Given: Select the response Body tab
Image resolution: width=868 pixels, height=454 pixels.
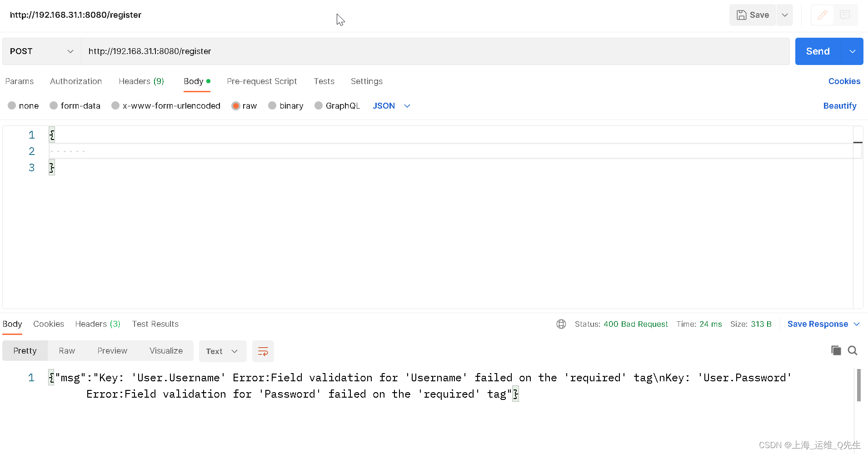Looking at the screenshot, I should pyautogui.click(x=12, y=324).
